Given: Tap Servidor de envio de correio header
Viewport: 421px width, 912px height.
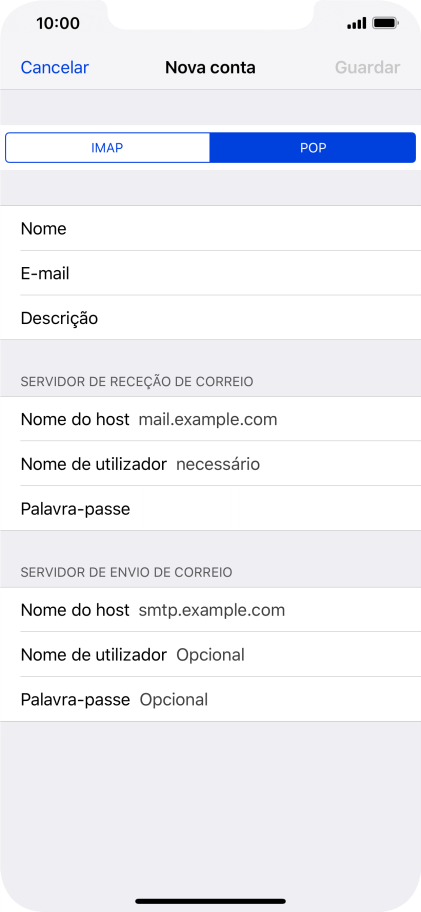Looking at the screenshot, I should (127, 573).
